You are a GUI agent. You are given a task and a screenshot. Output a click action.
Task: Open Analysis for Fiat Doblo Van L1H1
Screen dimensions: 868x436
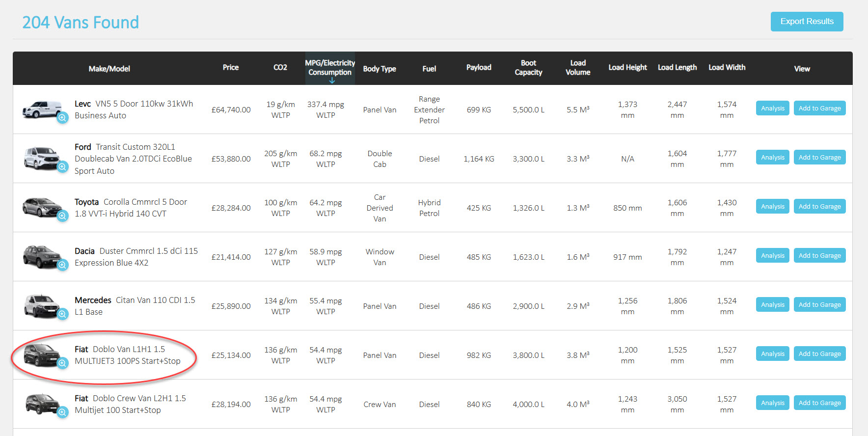point(773,354)
